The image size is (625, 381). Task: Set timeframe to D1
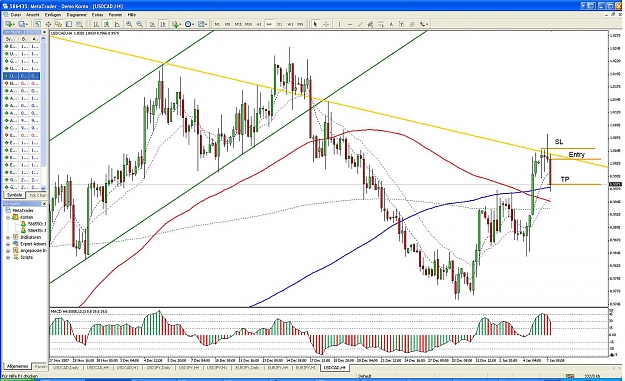tap(279, 24)
